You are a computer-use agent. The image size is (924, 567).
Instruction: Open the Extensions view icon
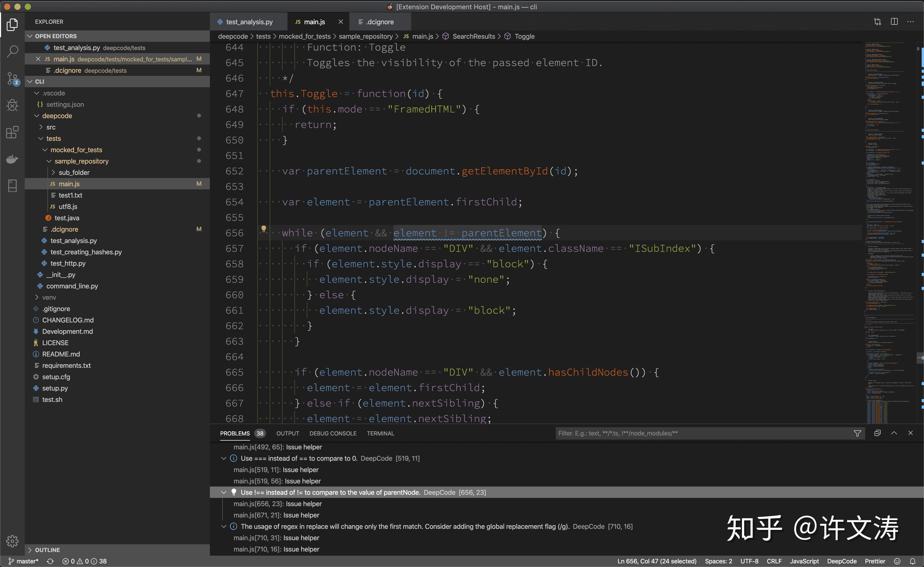pyautogui.click(x=12, y=132)
